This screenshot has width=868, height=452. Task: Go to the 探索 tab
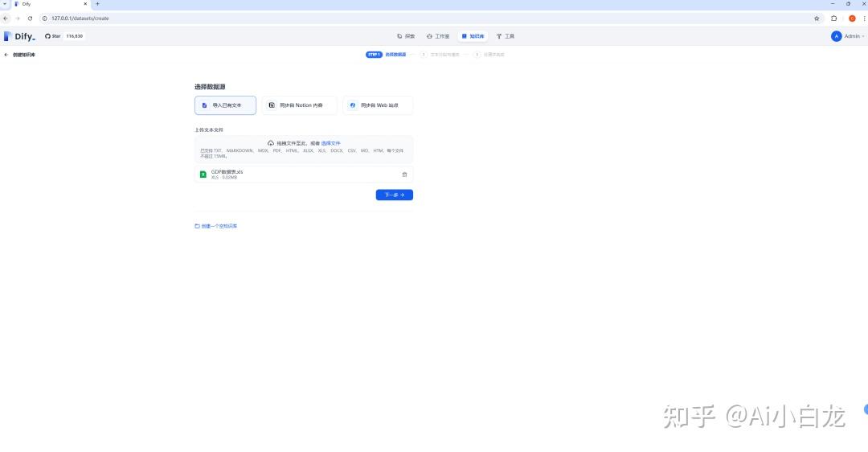pyautogui.click(x=406, y=36)
